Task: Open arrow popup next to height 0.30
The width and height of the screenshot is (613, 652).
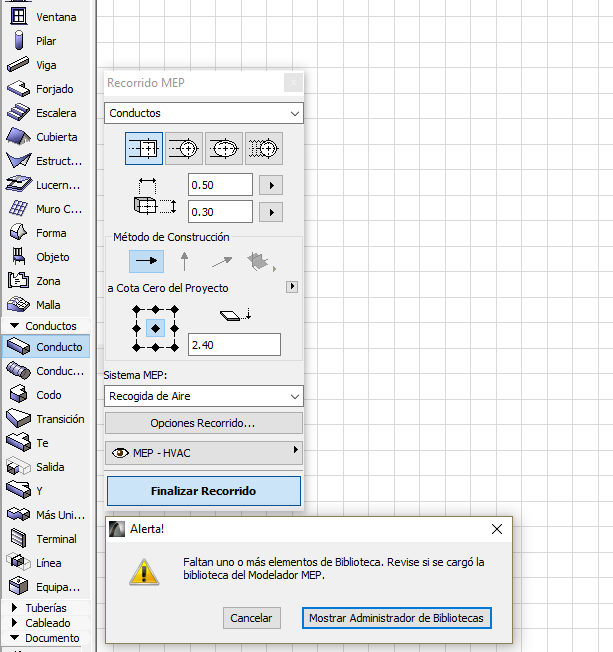Action: coord(271,212)
